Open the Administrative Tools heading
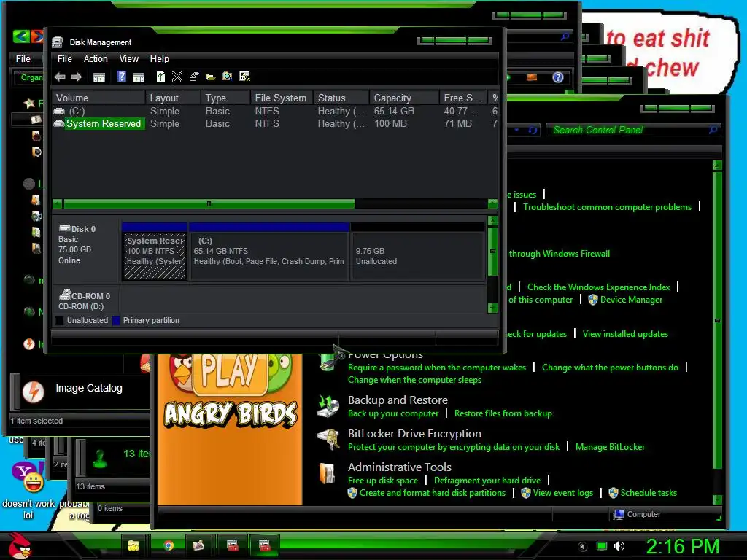Screen dimensions: 747x560 tap(400, 467)
